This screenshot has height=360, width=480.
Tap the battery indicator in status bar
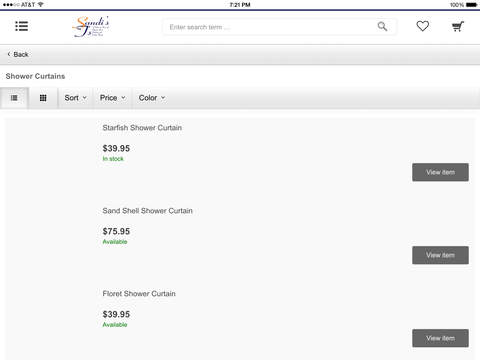(471, 5)
